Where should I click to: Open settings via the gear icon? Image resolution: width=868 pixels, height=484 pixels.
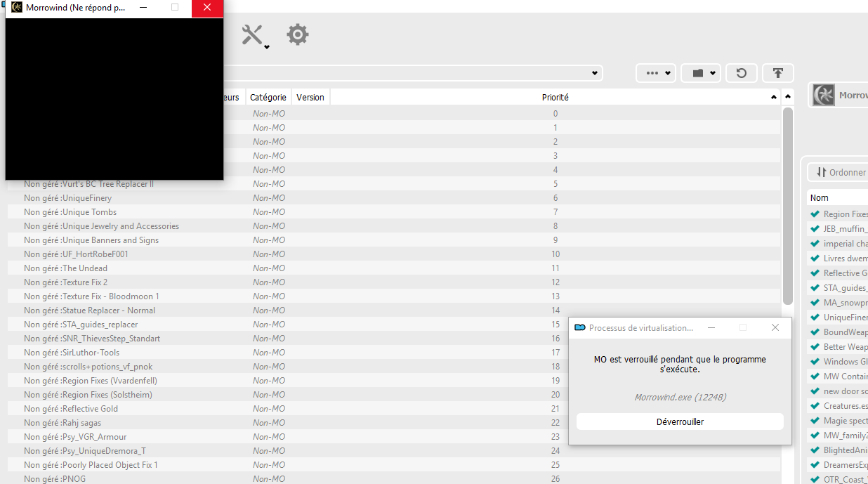pos(298,34)
